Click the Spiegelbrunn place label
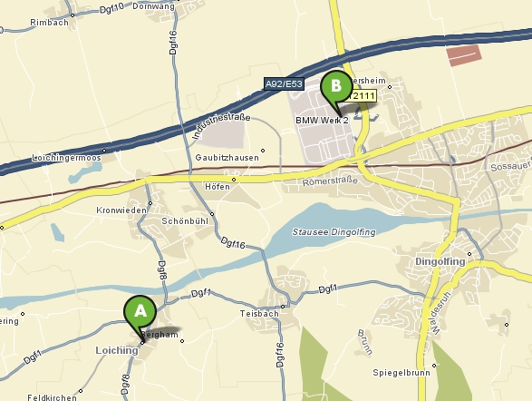532x401 pixels. tap(401, 373)
